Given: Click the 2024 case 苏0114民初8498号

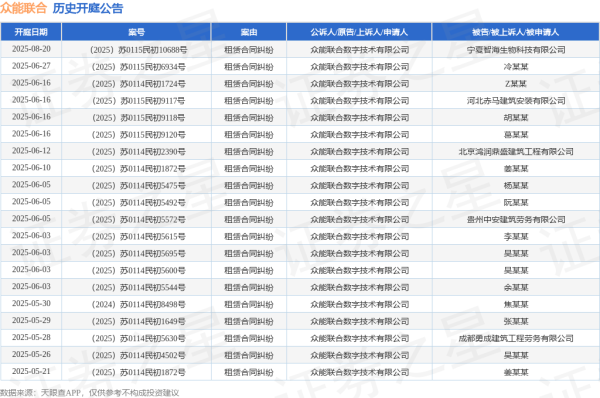Looking at the screenshot, I should 139,305.
